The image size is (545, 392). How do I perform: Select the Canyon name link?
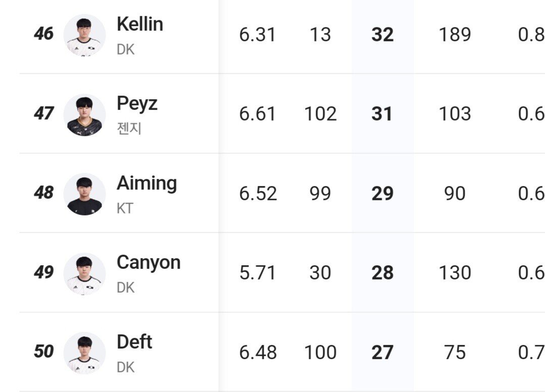[148, 262]
